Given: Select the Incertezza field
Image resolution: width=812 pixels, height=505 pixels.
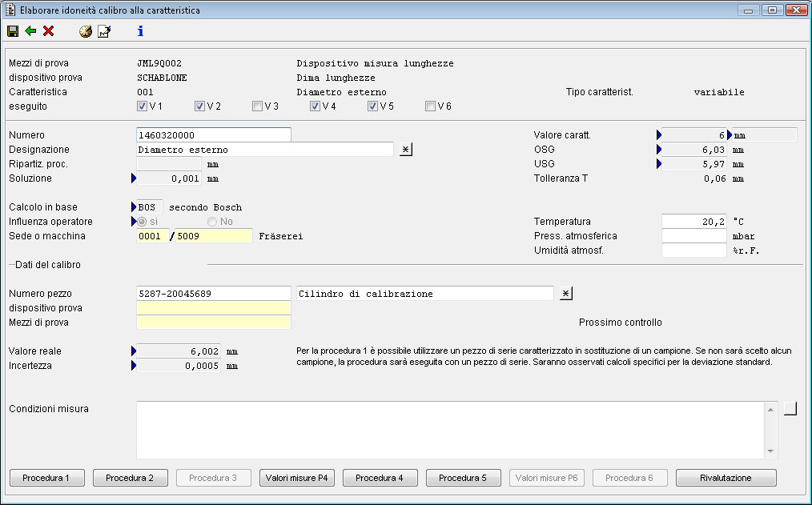Looking at the screenshot, I should [x=179, y=366].
